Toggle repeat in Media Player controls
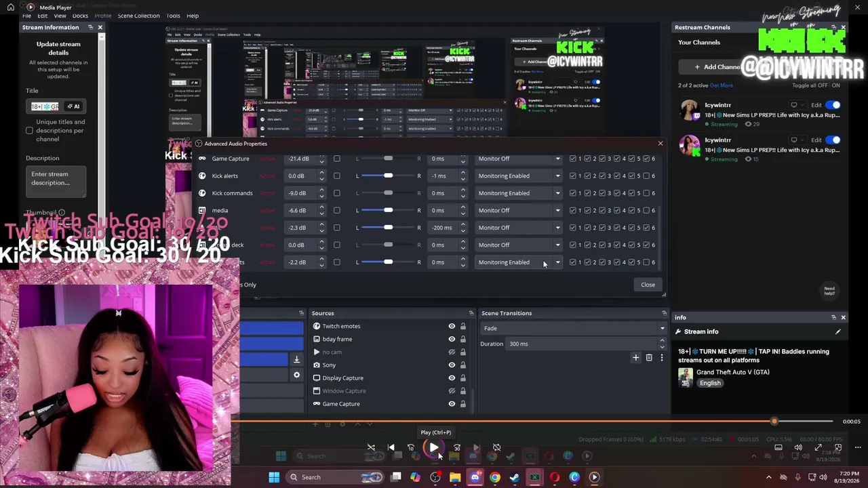Viewport: 868px width, 488px height. coord(496,447)
